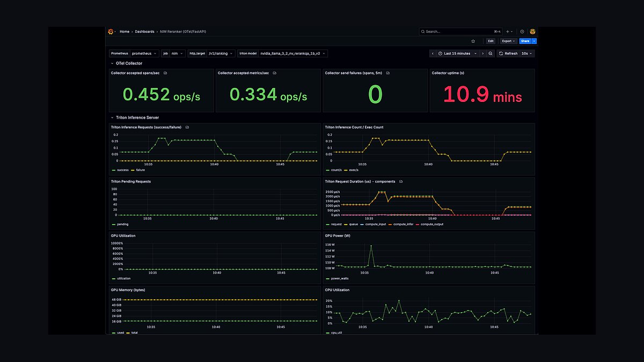644x362 pixels.
Task: Click the 0.334 ops/s stat value
Action: (268, 95)
